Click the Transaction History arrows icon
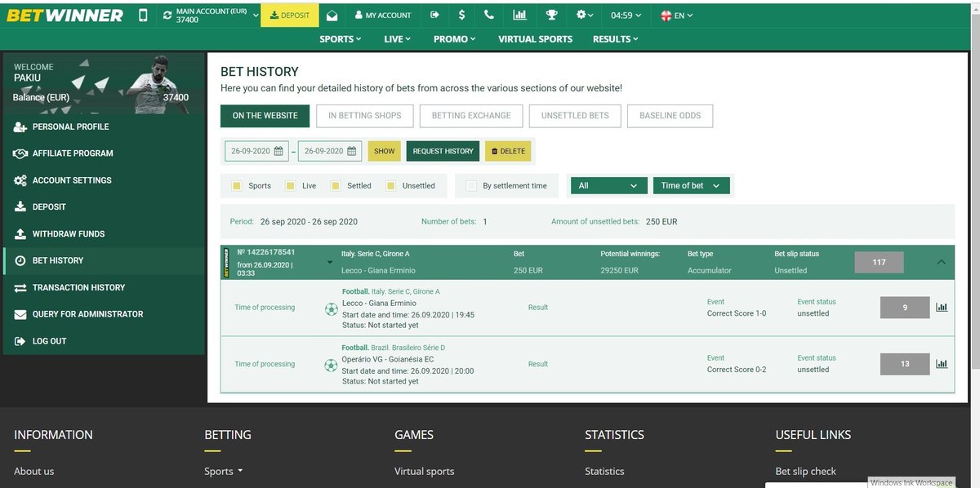Viewport: 980px width, 488px height. (20, 287)
